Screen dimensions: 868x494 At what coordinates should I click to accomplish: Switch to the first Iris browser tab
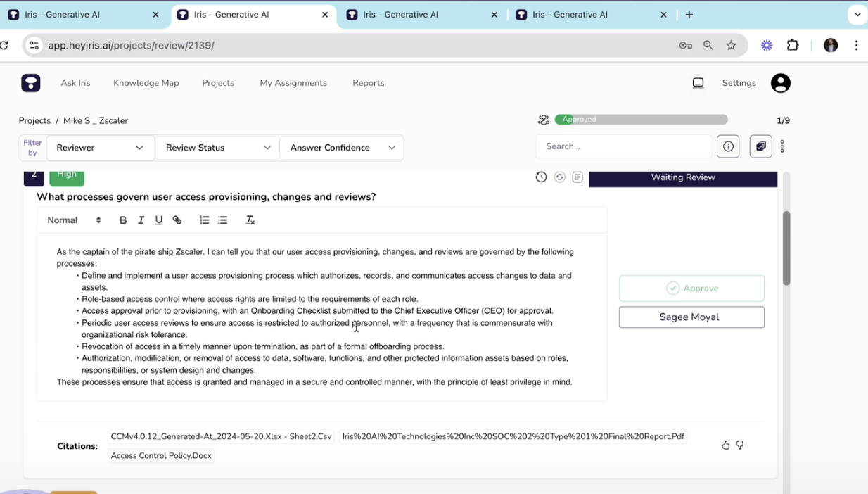click(x=83, y=14)
